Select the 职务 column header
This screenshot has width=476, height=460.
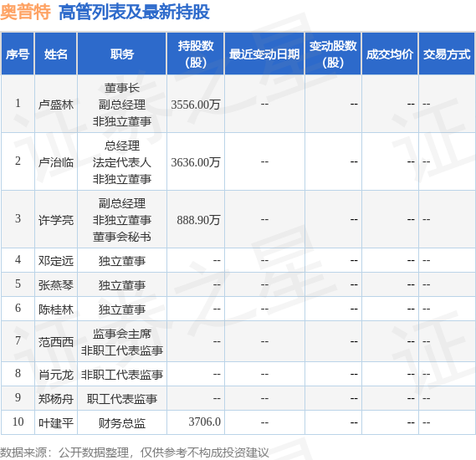[x=122, y=54]
